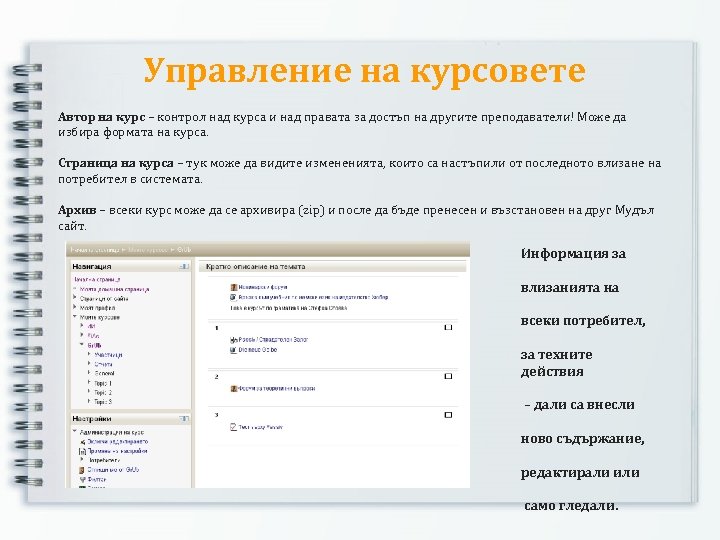Click the quiz checkmark icon in section 3

[x=234, y=427]
